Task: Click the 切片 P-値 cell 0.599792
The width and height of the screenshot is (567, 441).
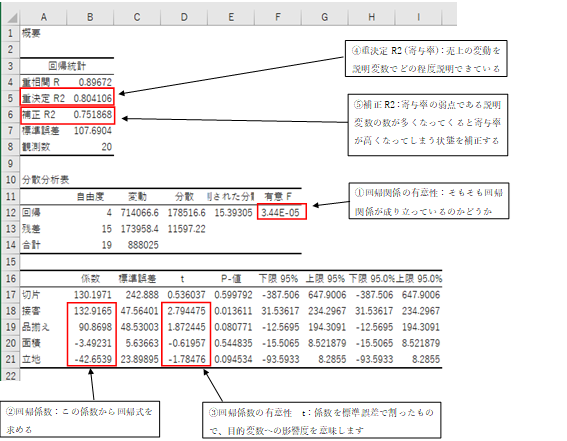Action: coord(233,295)
